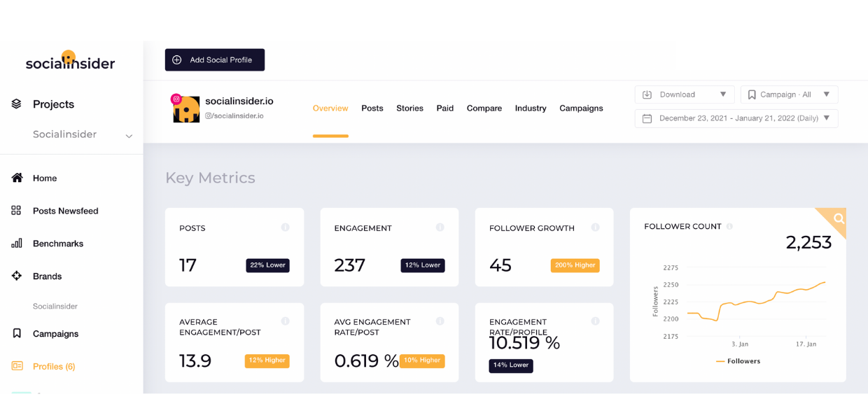Click the Posts Newsfeed grid icon
868x420 pixels.
[17, 211]
